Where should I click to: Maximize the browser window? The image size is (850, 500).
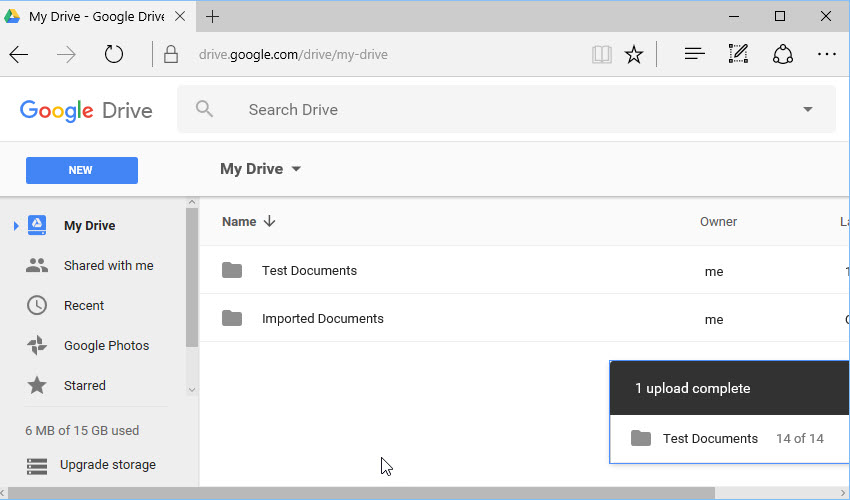click(780, 16)
